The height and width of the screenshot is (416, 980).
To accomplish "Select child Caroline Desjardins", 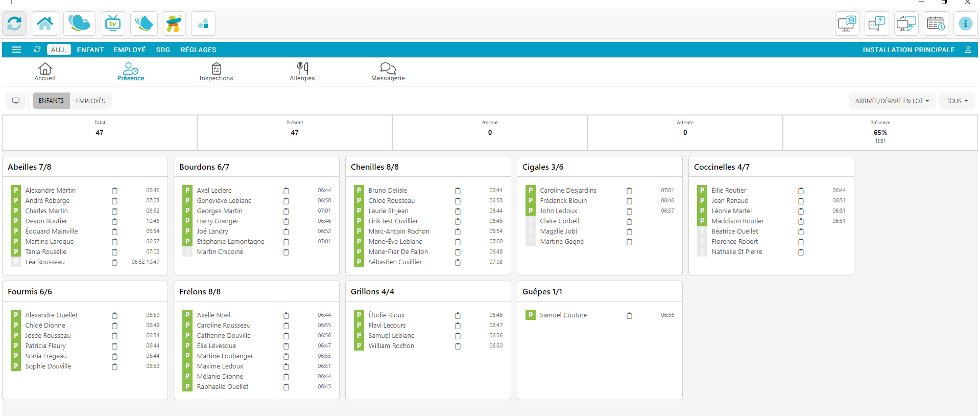I will point(568,190).
